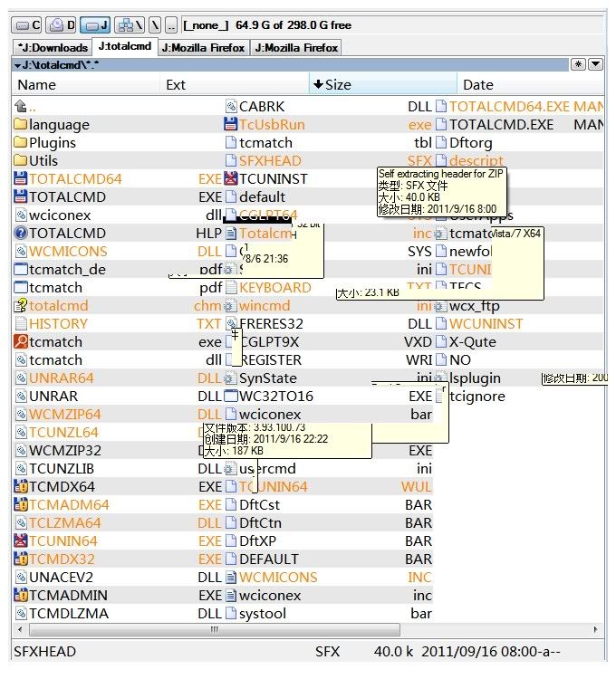Click the horizontal scrollbar thumb

215,629
